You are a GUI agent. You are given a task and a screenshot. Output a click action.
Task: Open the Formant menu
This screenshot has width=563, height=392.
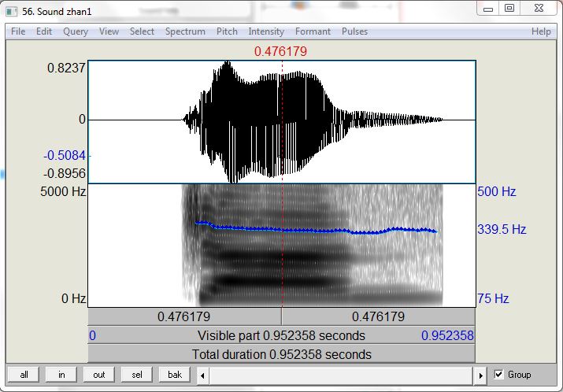313,31
